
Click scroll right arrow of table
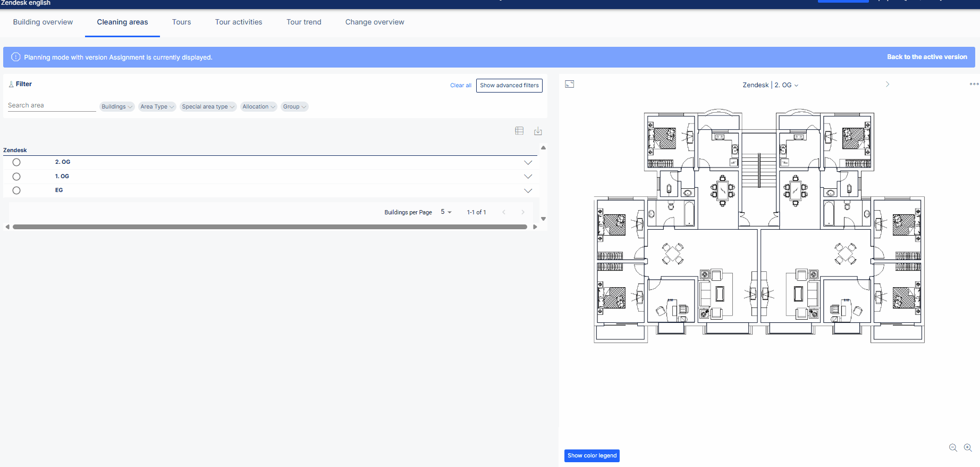(x=535, y=227)
